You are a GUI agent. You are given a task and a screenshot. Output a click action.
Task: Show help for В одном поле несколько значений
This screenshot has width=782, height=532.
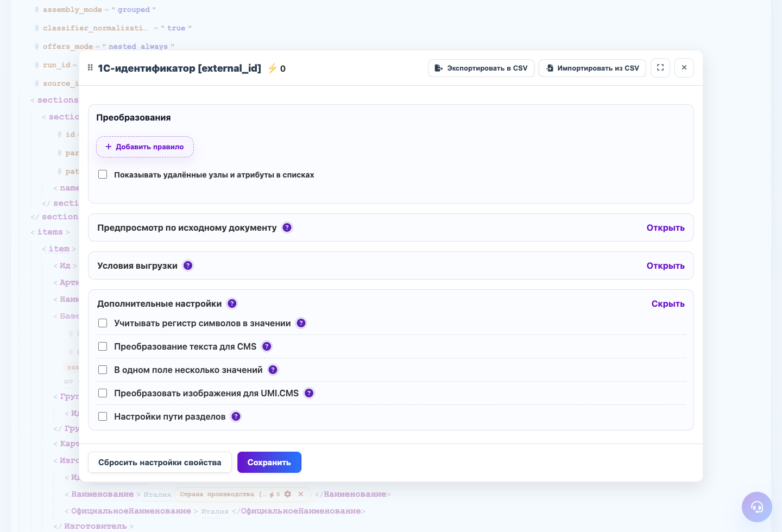tap(273, 370)
